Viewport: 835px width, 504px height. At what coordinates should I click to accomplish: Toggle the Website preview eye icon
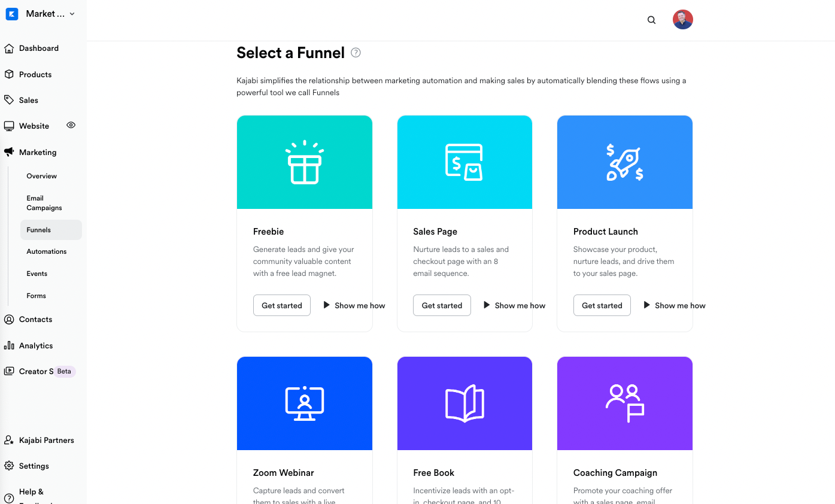click(71, 125)
